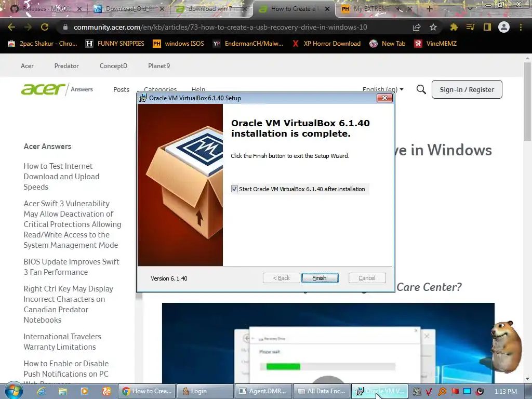Screen dimensions: 532x399
Task: Open Right Ctrl Key May Display Incorrect Characters article
Action: [x=68, y=304]
